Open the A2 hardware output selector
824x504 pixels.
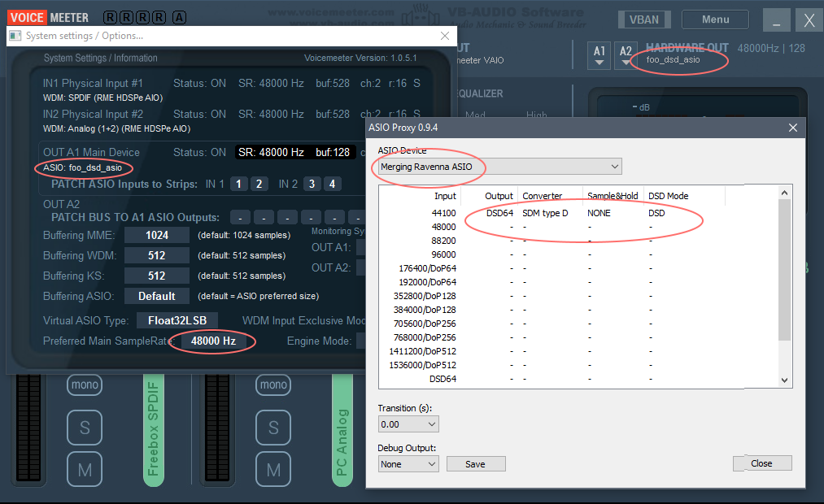click(x=626, y=55)
